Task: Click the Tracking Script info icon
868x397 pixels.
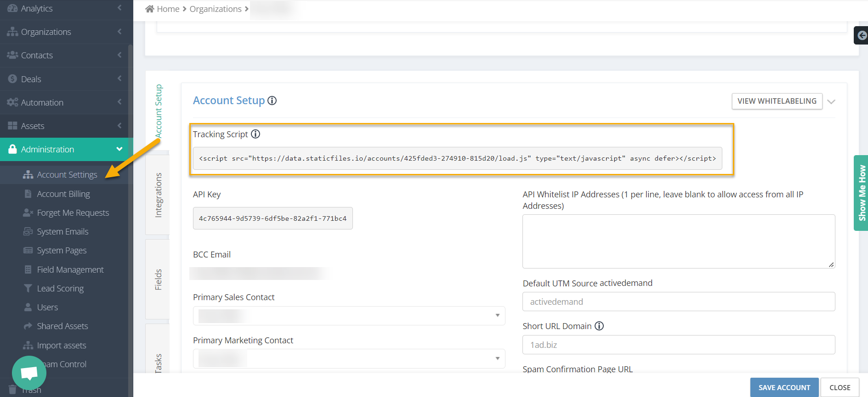Action: point(255,134)
